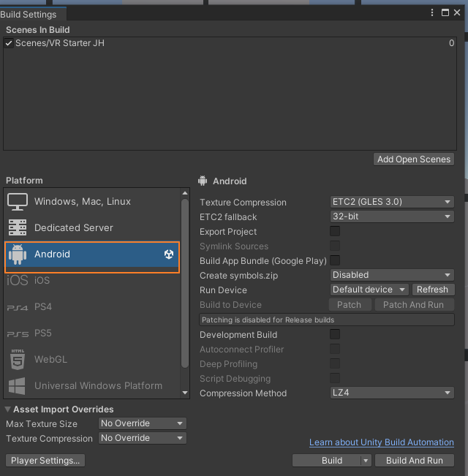This screenshot has height=476, width=468.
Task: Click the Patch And Run button
Action: [414, 304]
